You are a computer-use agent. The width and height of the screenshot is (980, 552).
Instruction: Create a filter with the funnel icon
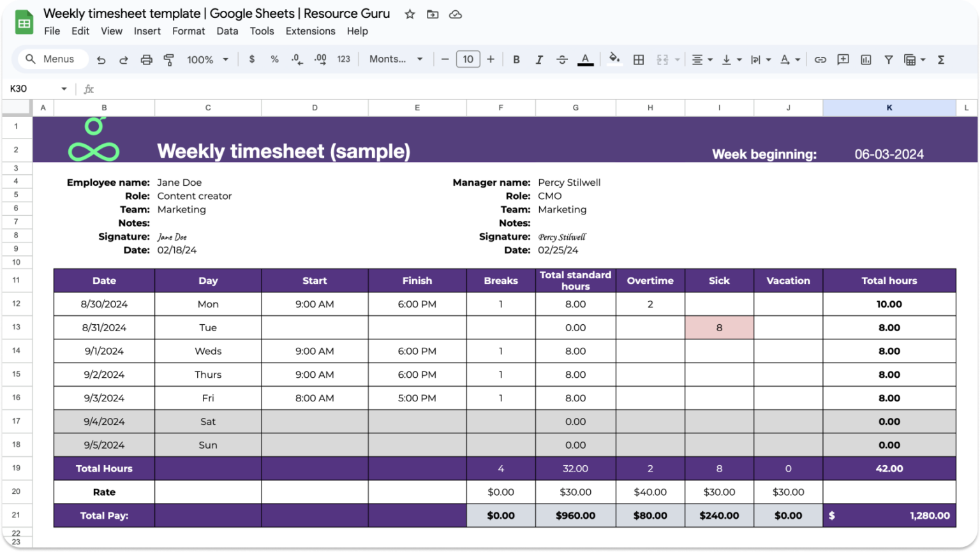pyautogui.click(x=888, y=59)
